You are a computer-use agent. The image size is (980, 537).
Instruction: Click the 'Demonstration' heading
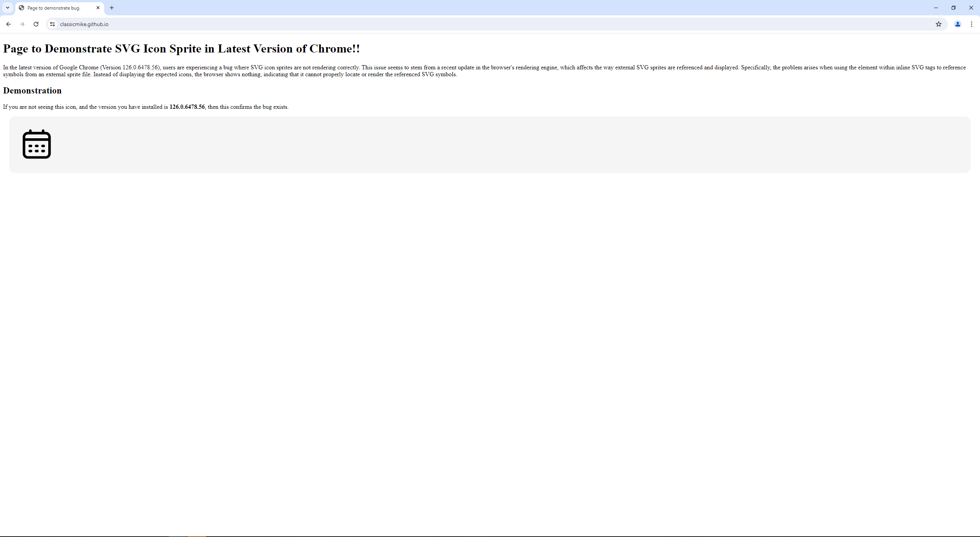coord(32,91)
